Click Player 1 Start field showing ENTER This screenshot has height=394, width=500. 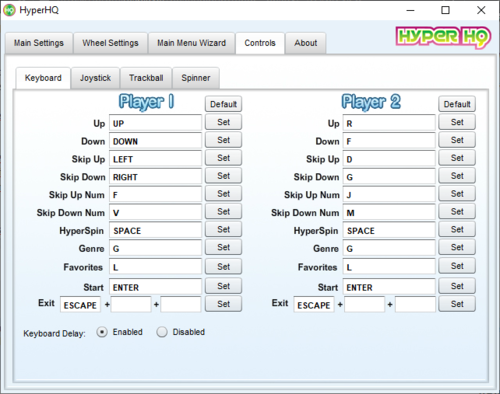pyautogui.click(x=155, y=287)
